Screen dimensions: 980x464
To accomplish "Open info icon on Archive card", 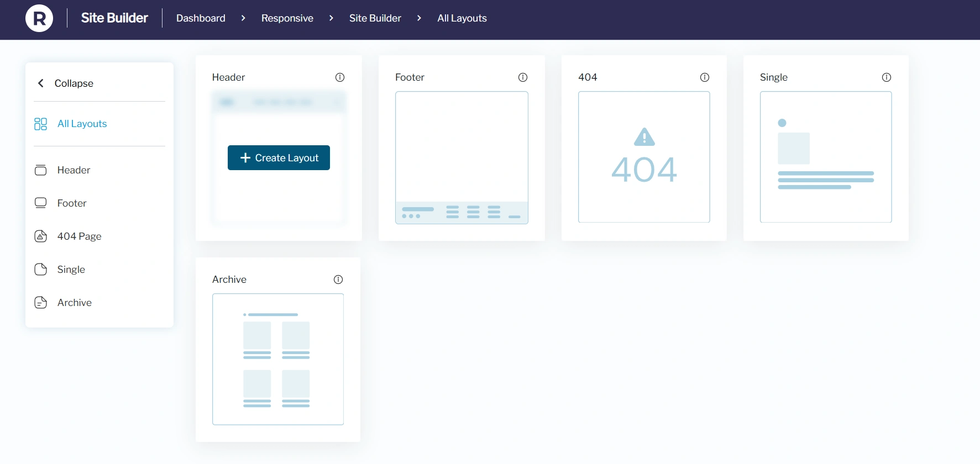I will [338, 280].
